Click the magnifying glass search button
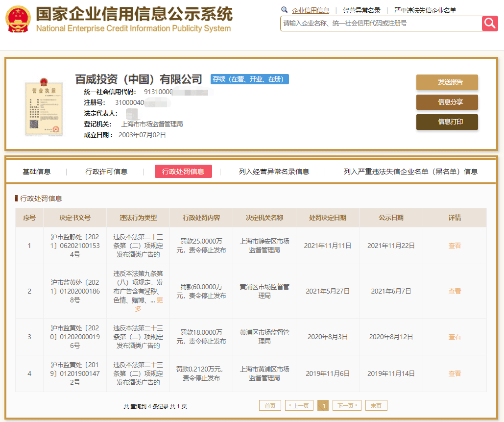 (x=490, y=23)
